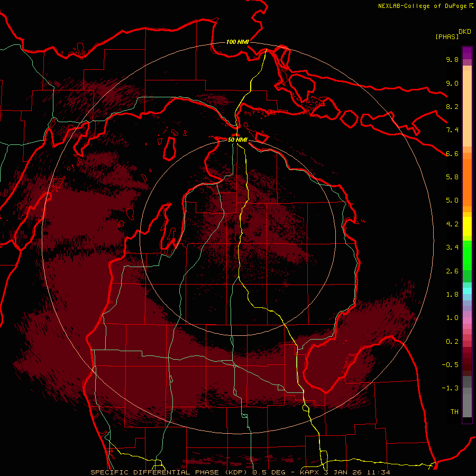Click the yellow segment of the color bar
The image size is (476, 476).
pyautogui.click(x=467, y=226)
